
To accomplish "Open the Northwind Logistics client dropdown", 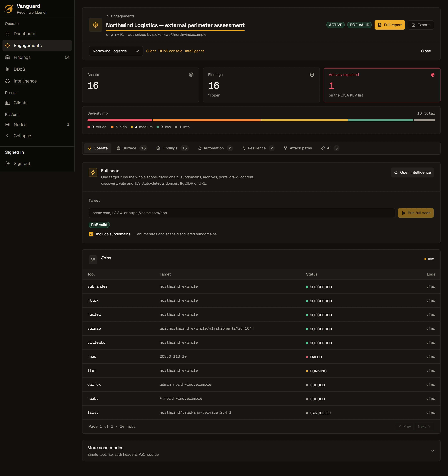I will [x=116, y=51].
